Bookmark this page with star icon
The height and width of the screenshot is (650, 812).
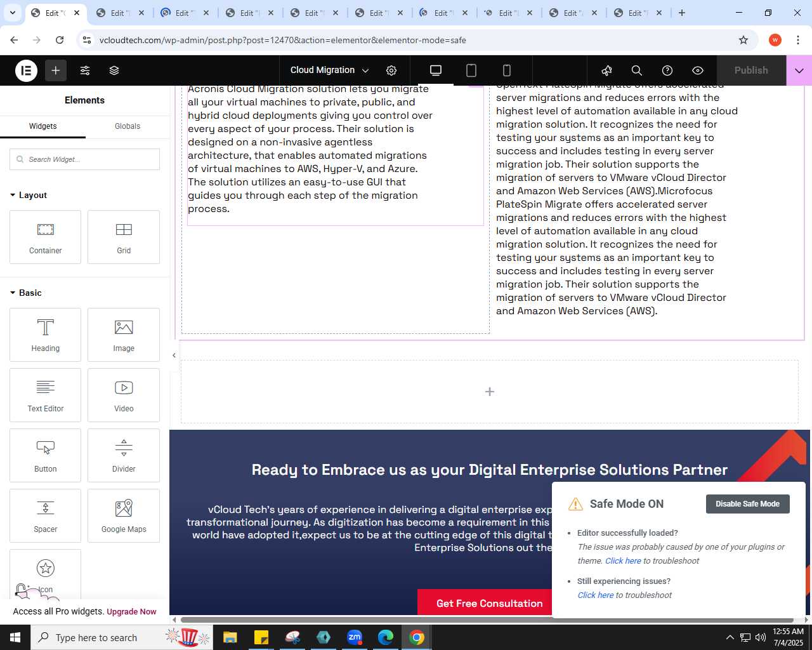pos(743,40)
